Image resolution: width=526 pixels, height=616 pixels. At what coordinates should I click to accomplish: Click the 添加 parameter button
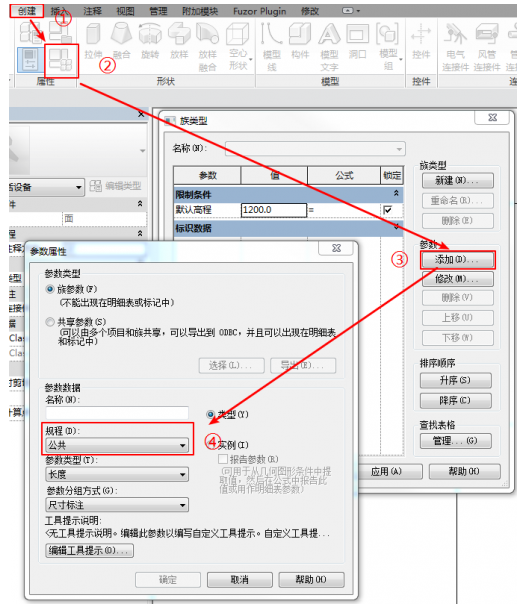tap(457, 260)
